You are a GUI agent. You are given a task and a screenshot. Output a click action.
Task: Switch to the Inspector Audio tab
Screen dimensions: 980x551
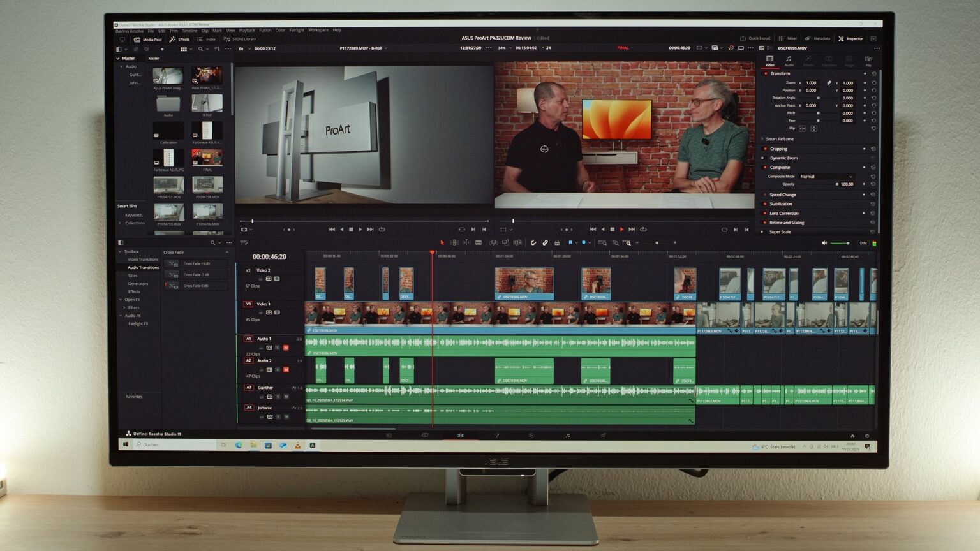coord(789,61)
